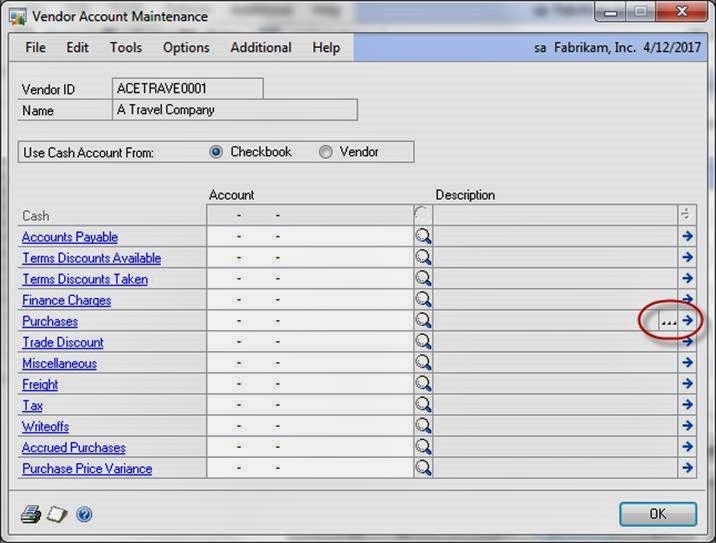Follow the Freight link
Image resolution: width=716 pixels, height=543 pixels.
[40, 384]
